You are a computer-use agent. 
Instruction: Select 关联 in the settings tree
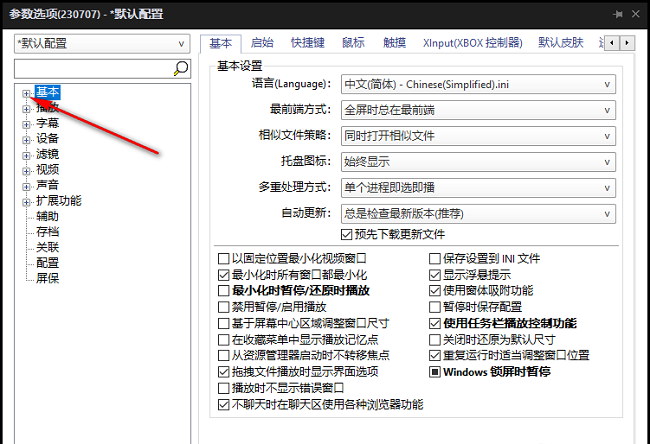coord(47,247)
